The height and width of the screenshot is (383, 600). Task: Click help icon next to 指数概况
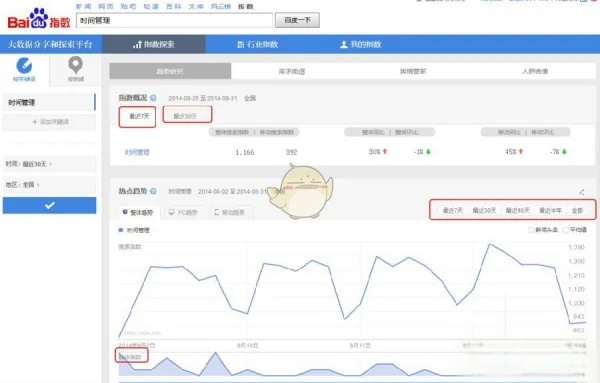click(153, 98)
